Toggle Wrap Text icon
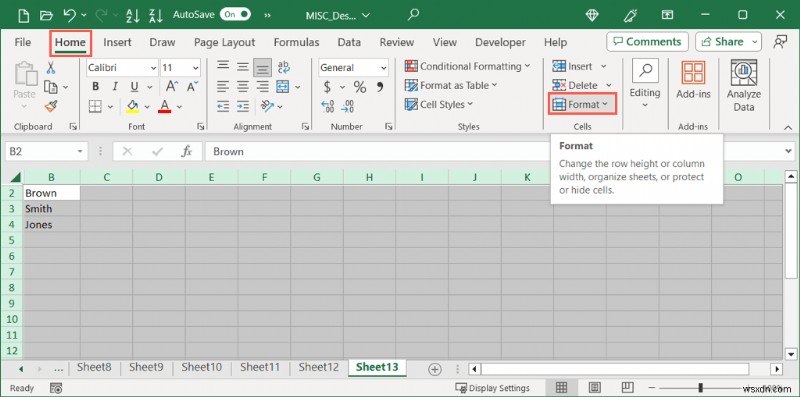 click(283, 67)
